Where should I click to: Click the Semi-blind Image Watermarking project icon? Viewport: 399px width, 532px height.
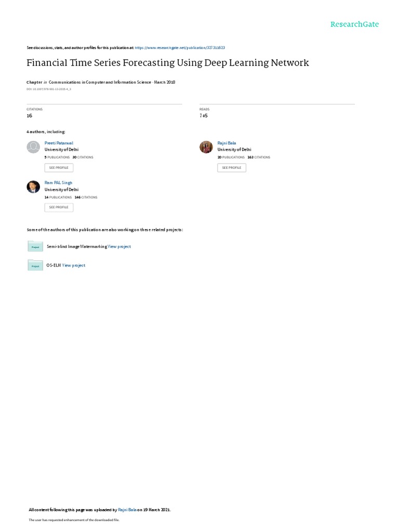point(35,247)
